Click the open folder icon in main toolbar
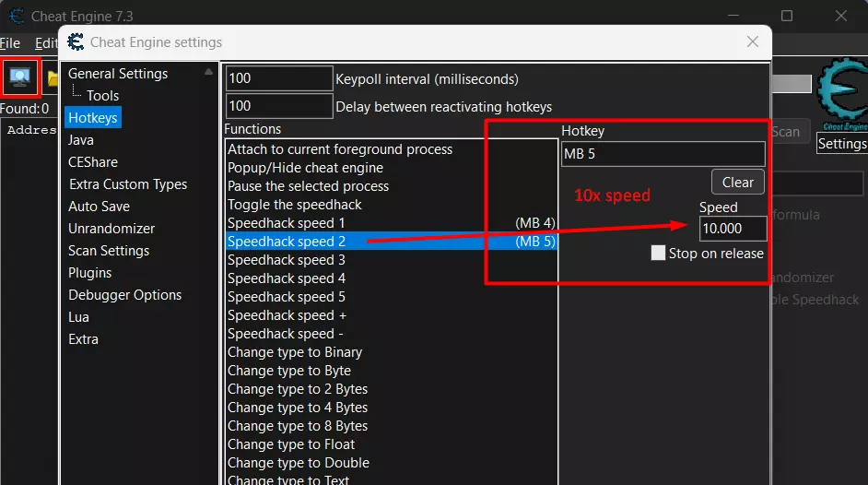 click(53, 78)
